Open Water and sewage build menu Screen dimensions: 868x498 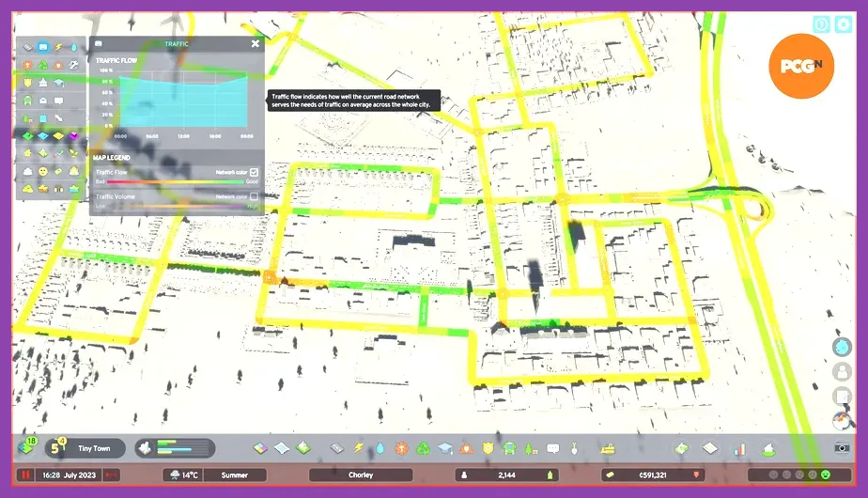380,447
